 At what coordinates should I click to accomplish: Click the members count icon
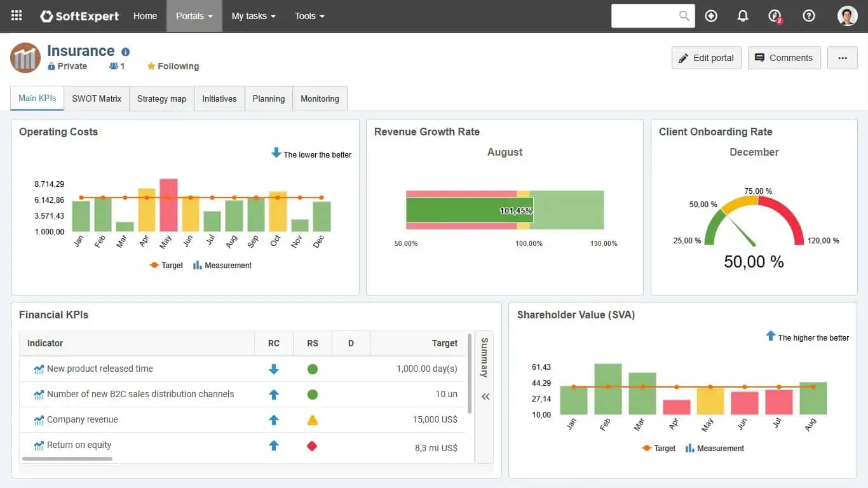114,66
